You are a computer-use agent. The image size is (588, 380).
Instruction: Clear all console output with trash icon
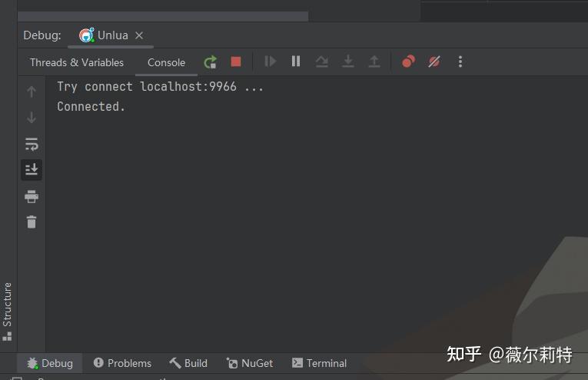point(32,222)
